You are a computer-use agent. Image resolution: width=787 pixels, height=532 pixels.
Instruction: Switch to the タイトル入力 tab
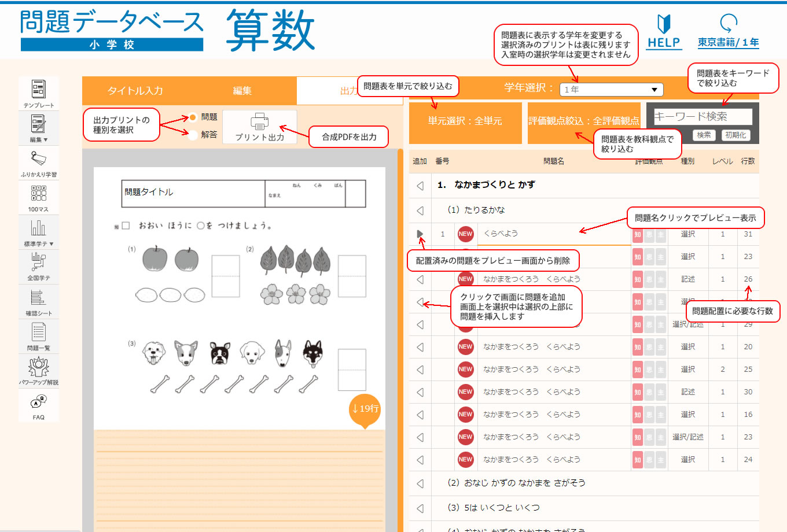coord(135,91)
